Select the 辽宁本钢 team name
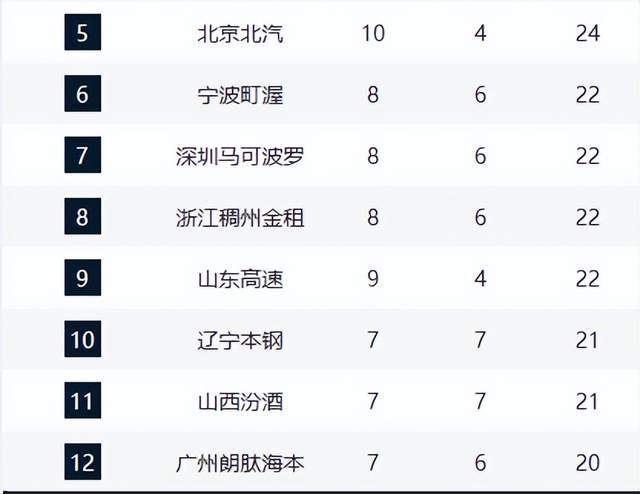 pos(240,340)
